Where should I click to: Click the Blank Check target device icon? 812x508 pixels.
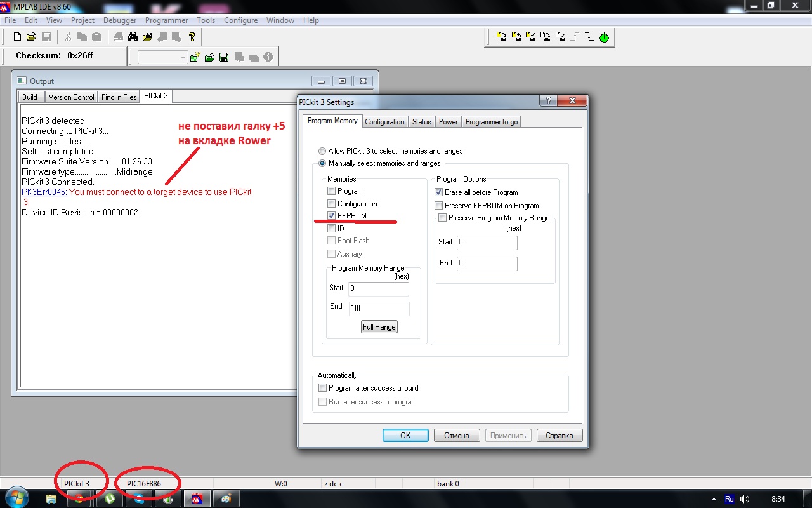pyautogui.click(x=560, y=37)
